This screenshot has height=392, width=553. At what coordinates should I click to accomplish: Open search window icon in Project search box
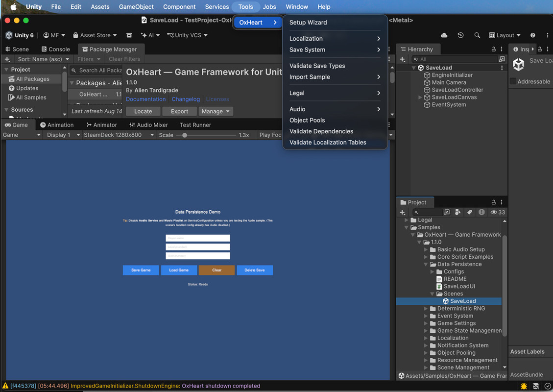pos(447,212)
